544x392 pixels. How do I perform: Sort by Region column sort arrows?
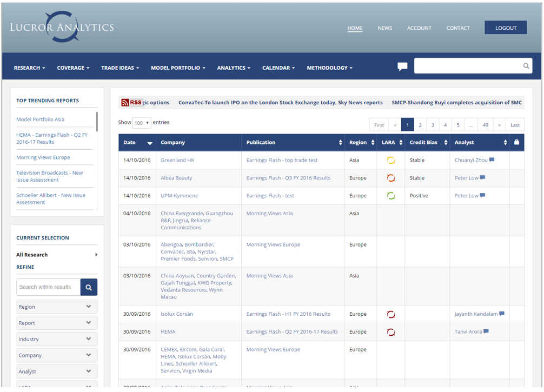[x=373, y=143]
